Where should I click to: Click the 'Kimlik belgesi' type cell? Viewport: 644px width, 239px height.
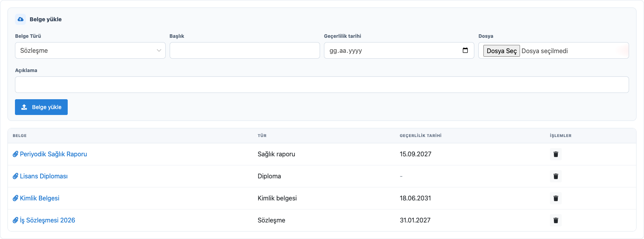[x=277, y=198]
